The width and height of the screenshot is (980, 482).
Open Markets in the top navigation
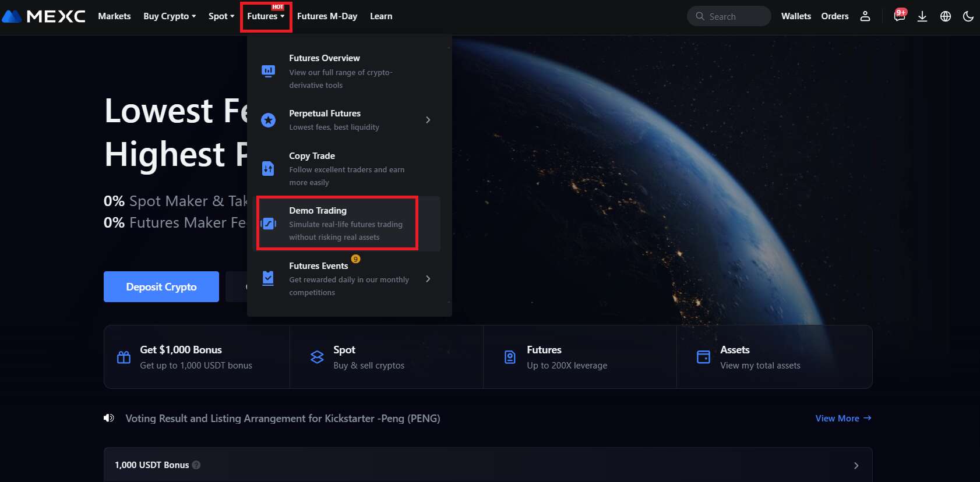click(x=114, y=16)
